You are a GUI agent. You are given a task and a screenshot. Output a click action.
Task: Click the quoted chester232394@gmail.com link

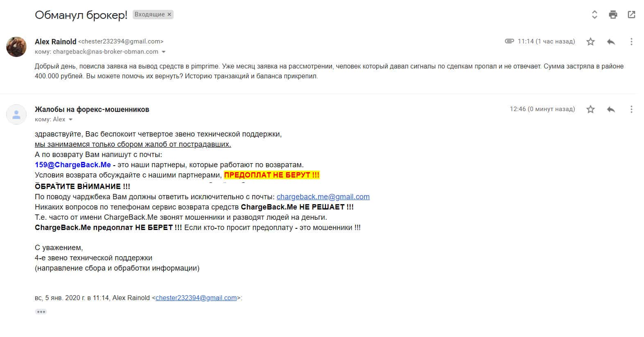[196, 298]
